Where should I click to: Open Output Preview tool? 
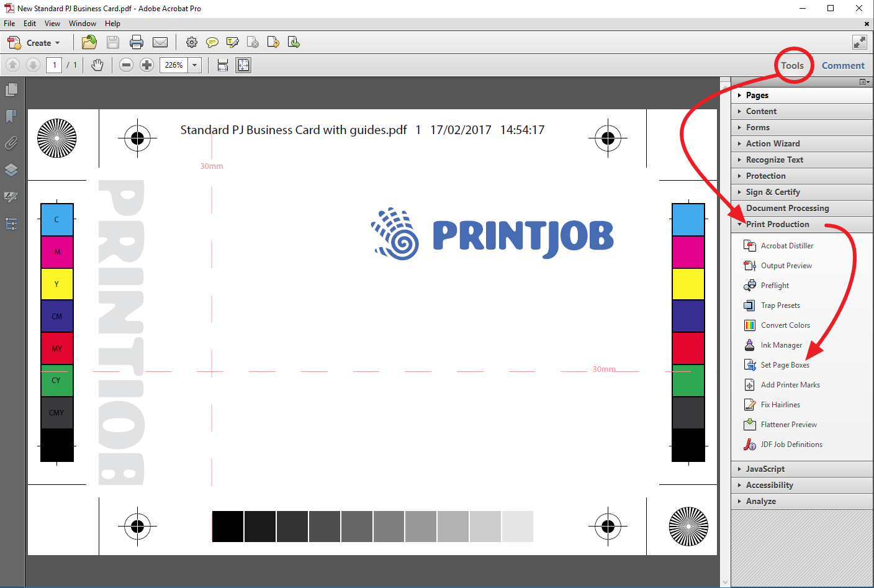pos(778,266)
